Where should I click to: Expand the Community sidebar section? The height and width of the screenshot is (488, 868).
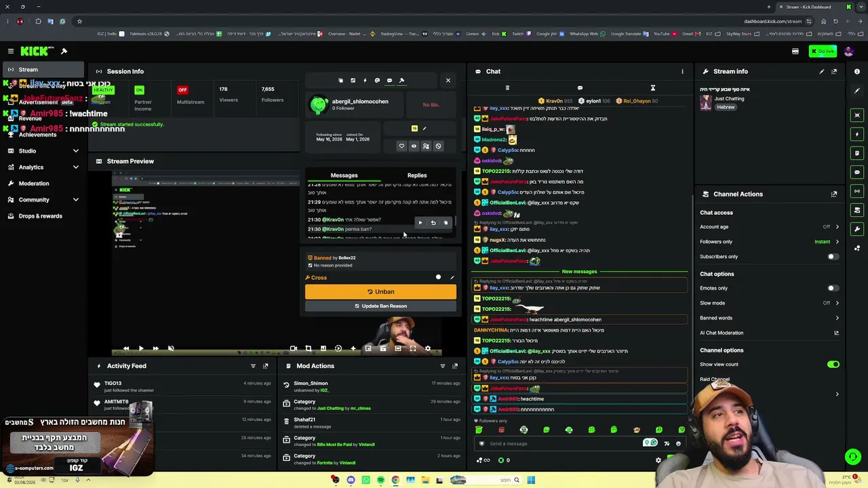coord(43,199)
